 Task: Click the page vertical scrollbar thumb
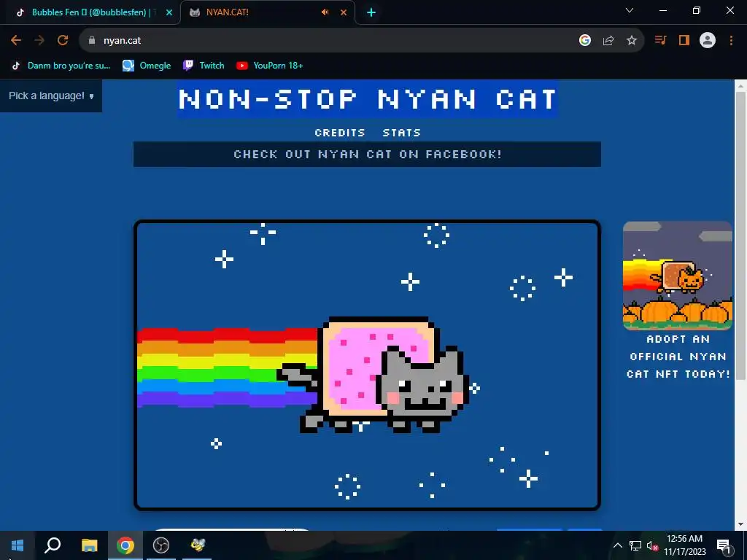(740, 236)
